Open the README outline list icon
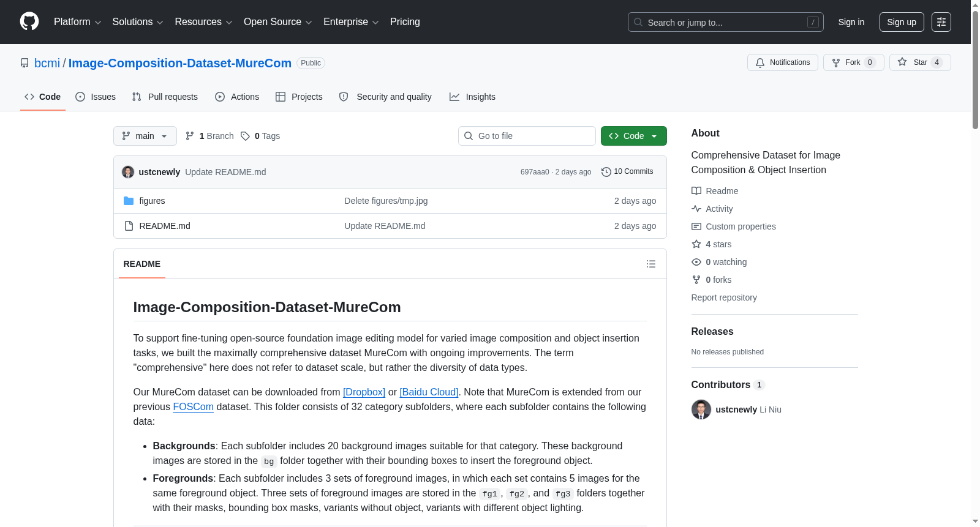Viewport: 980px width, 527px height. click(651, 264)
